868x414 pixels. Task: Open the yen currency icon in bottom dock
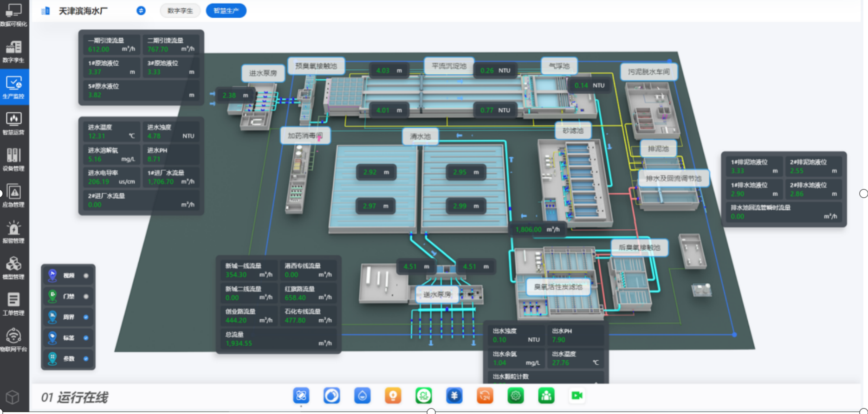pos(454,396)
